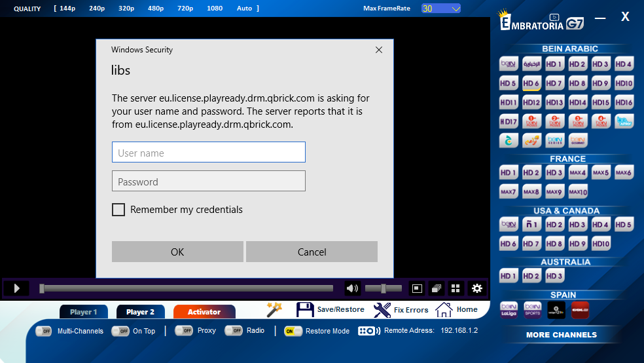
Task: Start playback with the play button
Action: [x=16, y=288]
